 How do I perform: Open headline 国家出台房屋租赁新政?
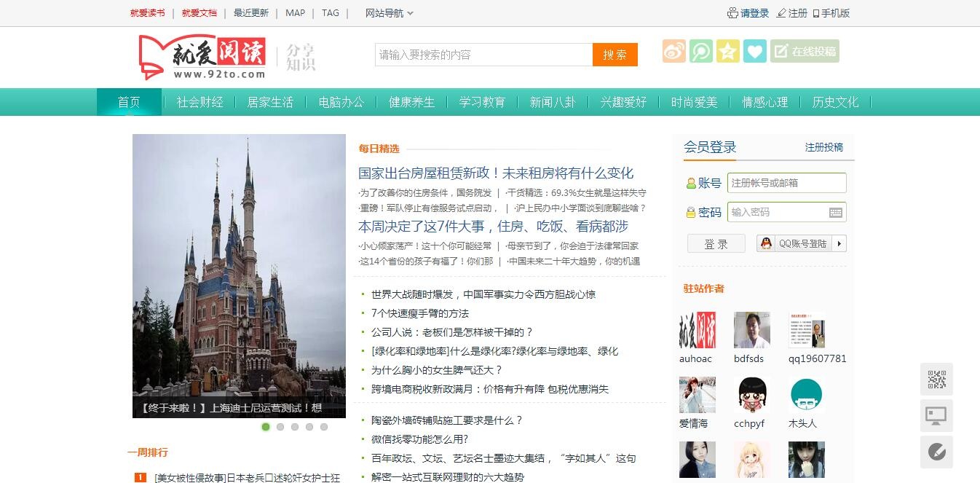496,173
